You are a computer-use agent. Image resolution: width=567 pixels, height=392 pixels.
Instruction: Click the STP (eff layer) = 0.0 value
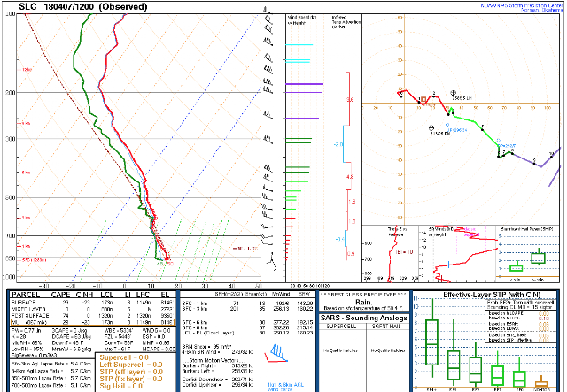(131, 372)
